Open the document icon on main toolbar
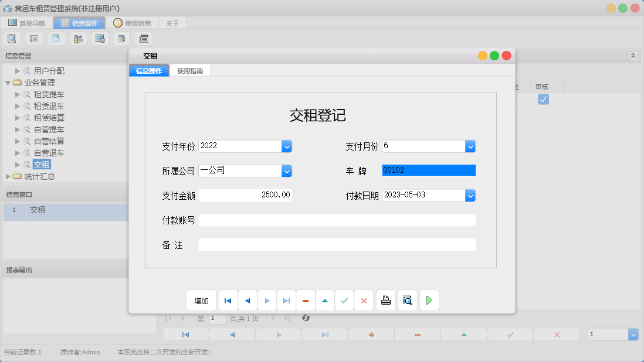Screen dimensions: 644x362 56,39
